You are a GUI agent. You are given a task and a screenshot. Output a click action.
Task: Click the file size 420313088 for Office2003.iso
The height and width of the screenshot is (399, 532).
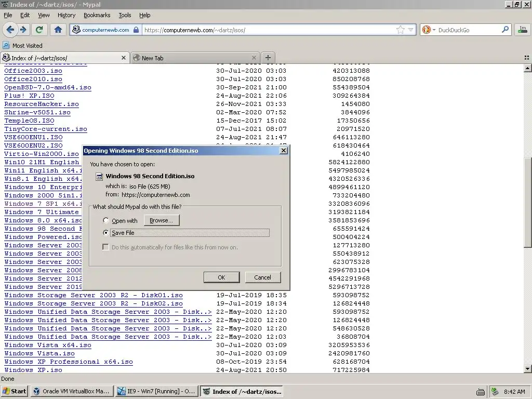351,71
